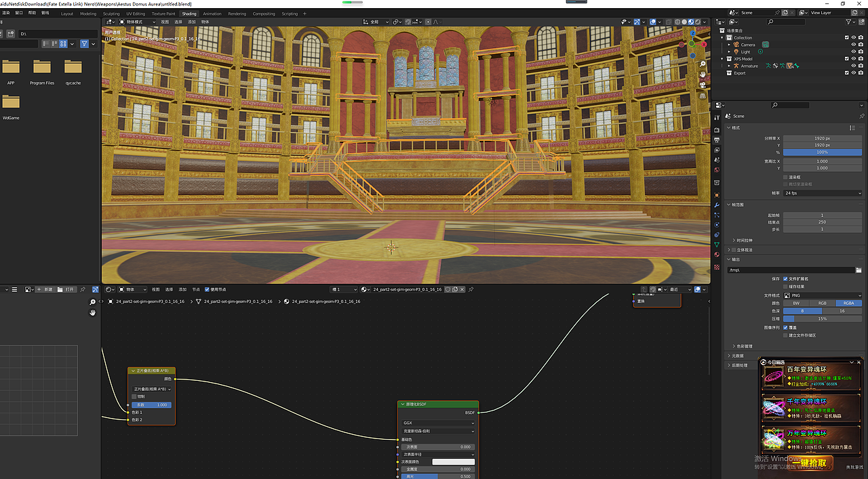Click the viewport zoom magnifier gizmo
The width and height of the screenshot is (868, 479).
pyautogui.click(x=704, y=64)
